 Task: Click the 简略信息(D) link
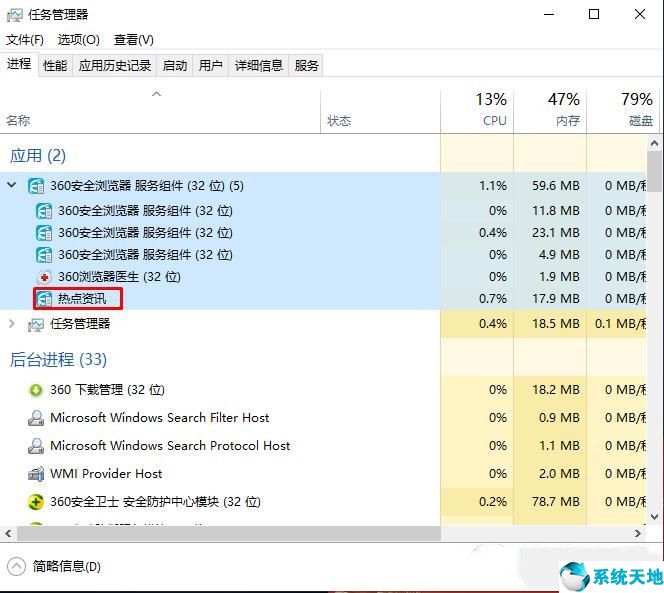tap(66, 567)
